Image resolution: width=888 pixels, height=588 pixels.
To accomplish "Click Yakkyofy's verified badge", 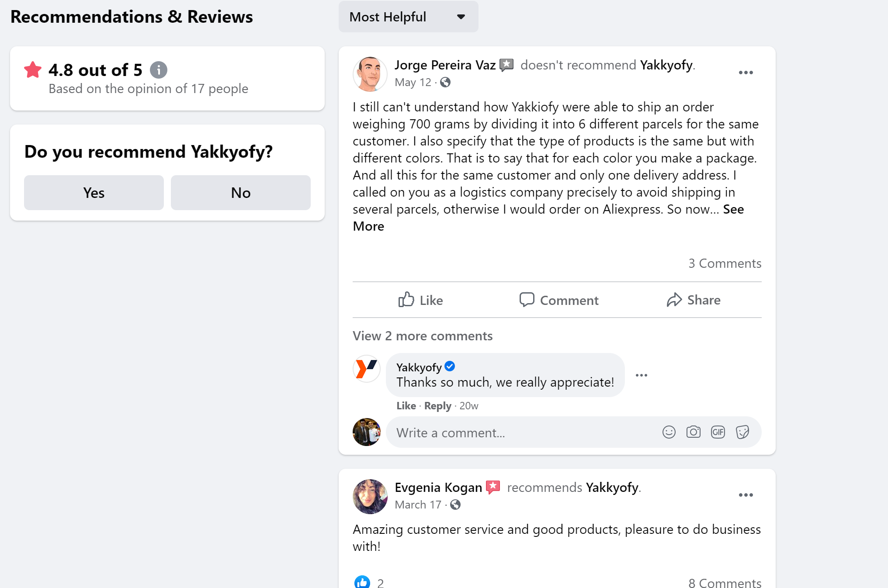I will coord(450,367).
